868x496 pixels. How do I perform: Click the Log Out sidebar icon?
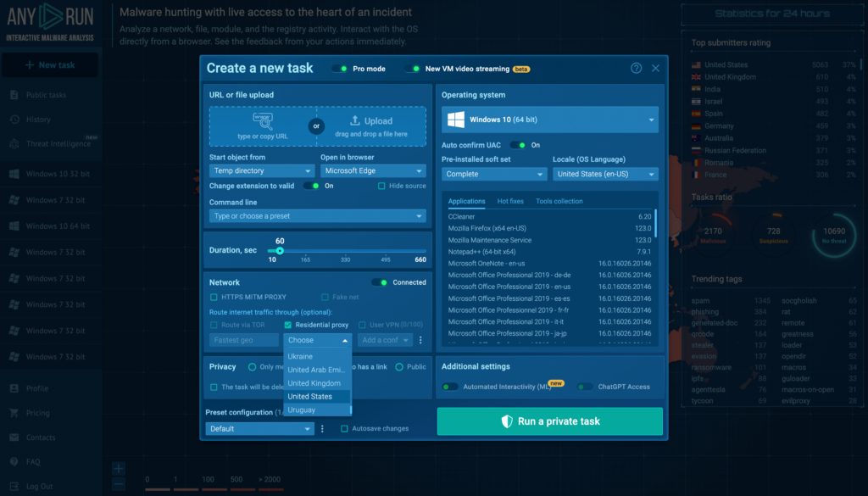point(14,487)
